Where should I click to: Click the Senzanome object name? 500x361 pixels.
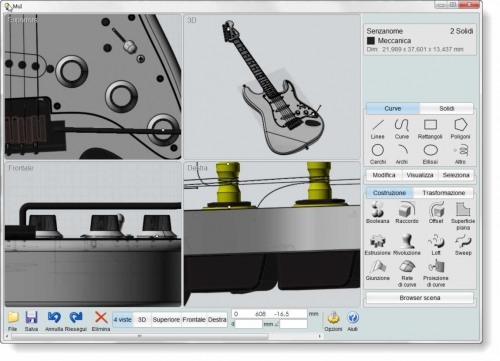click(385, 31)
